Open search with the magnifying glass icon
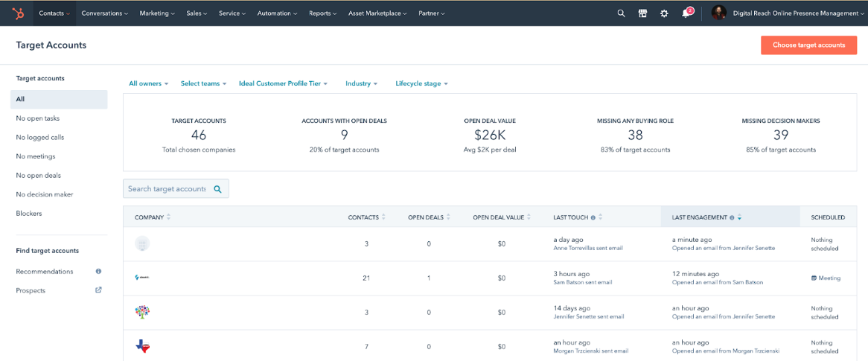868x361 pixels. [x=621, y=13]
